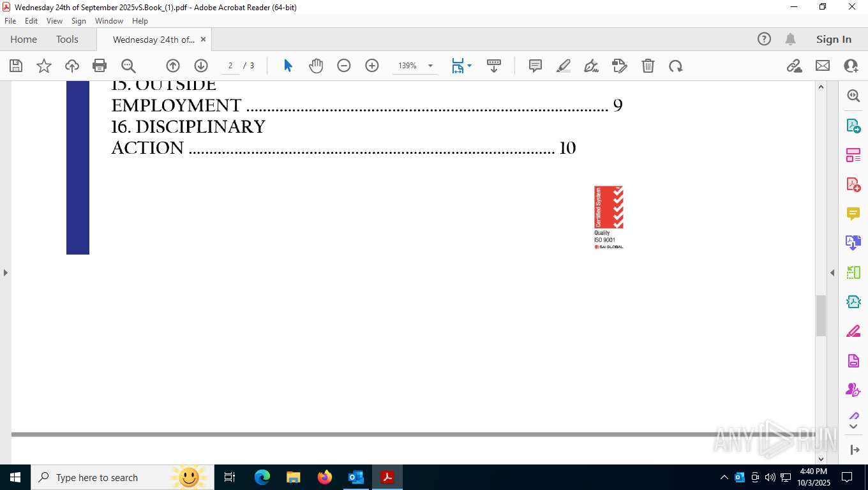Click the taskbar search box
Viewport: 868px width, 490px height.
[x=123, y=477]
